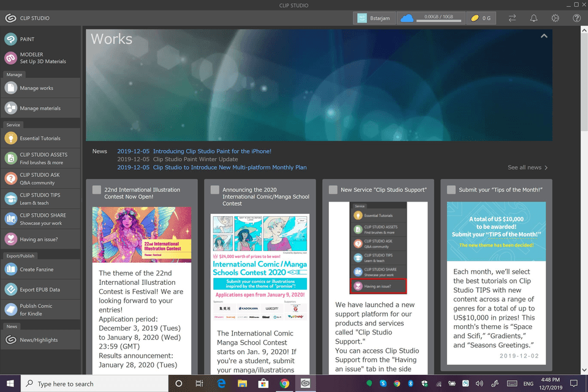The height and width of the screenshot is (392, 588).
Task: Click the Bstarjam account button
Action: (374, 18)
